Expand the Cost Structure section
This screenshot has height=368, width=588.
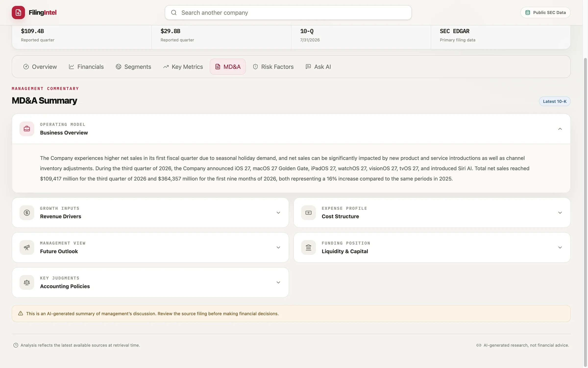click(560, 213)
